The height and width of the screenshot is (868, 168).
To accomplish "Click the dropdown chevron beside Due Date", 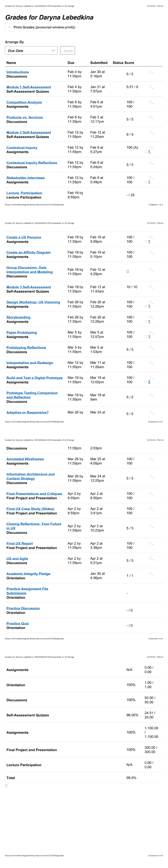I will (53, 51).
